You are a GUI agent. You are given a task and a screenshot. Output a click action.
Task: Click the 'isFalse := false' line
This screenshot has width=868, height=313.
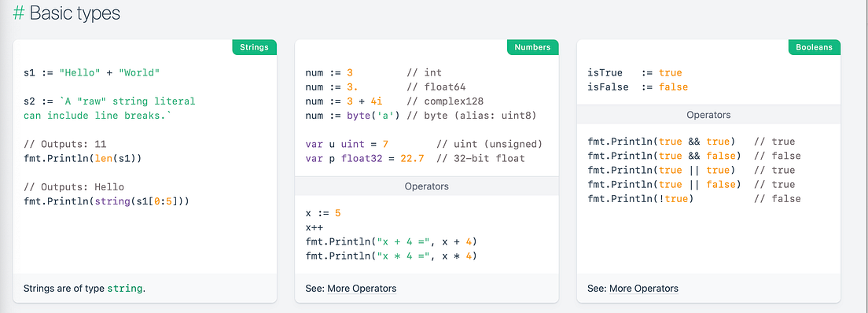638,87
